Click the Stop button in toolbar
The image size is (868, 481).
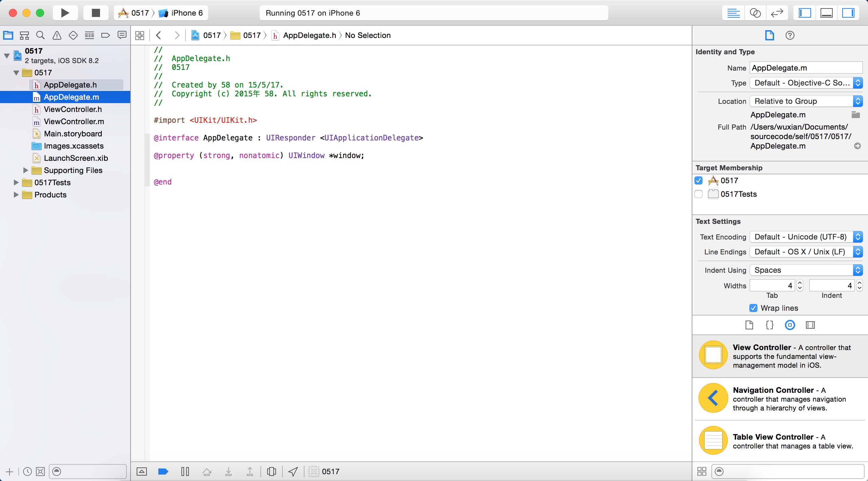[x=96, y=13]
